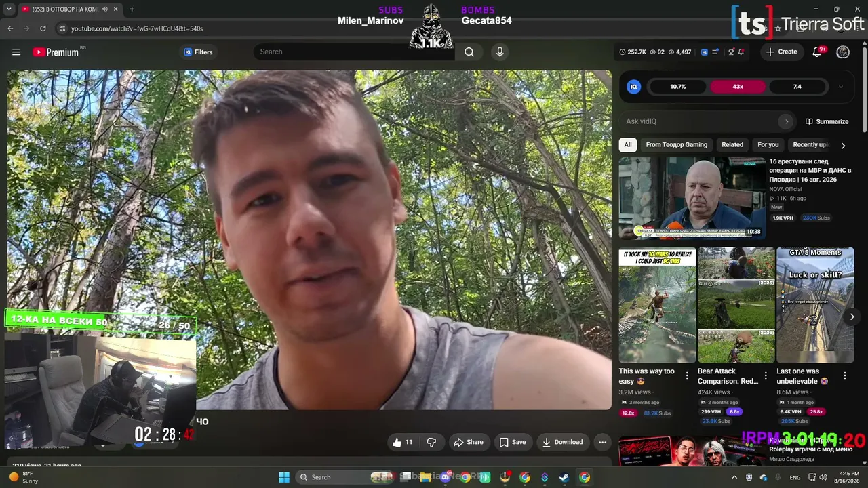The width and height of the screenshot is (868, 488).
Task: Open the weather widget showing Sunny
Action: point(25,477)
